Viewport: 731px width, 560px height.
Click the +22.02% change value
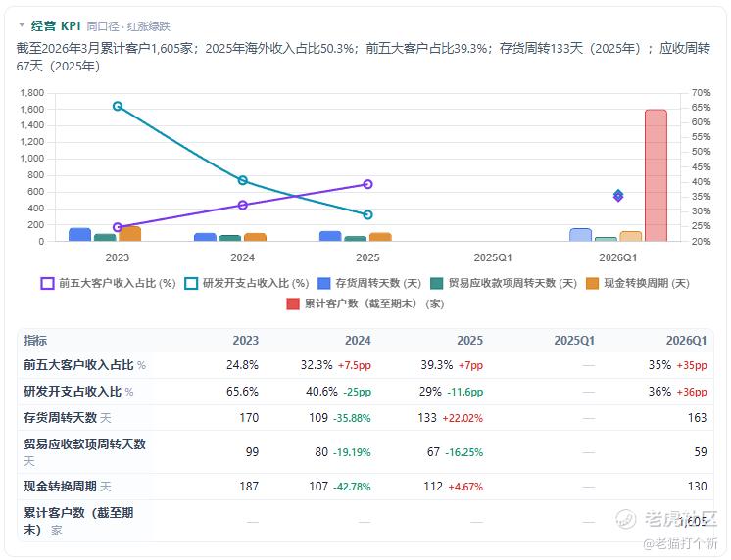[463, 418]
